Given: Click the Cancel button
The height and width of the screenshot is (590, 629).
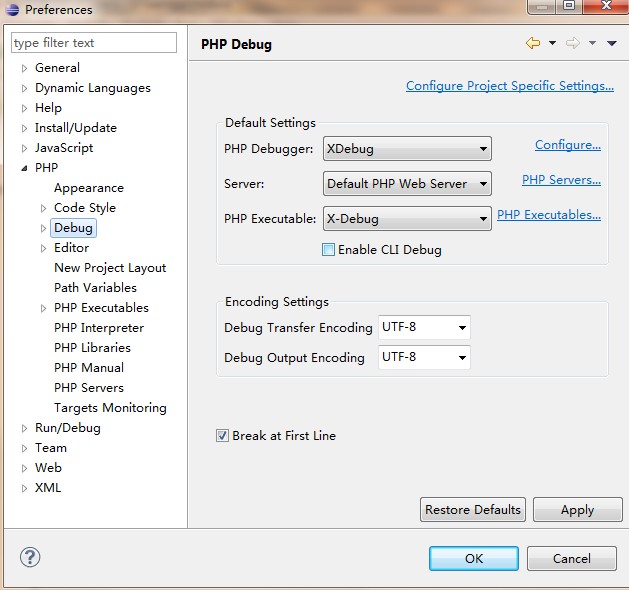Looking at the screenshot, I should pyautogui.click(x=572, y=558).
